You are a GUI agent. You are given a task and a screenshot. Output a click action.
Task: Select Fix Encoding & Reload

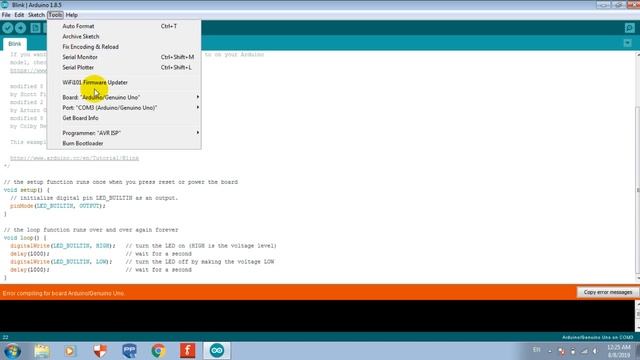[124, 47]
